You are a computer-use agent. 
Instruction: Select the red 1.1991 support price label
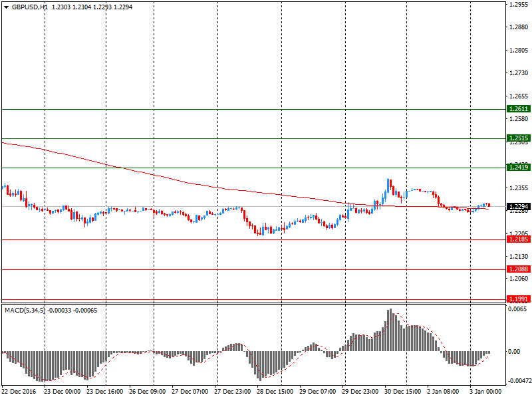[x=519, y=299]
